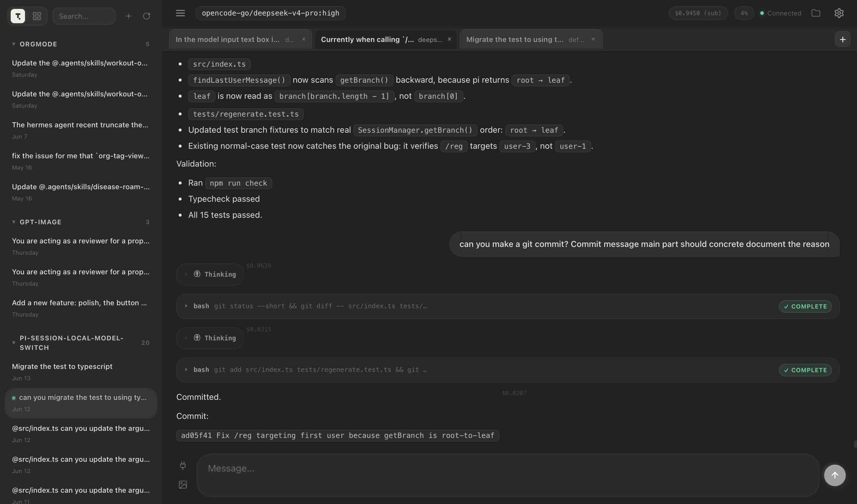Viewport: 857px width, 504px height.
Task: Close the 'Migrate the test to using' tab
Action: [x=593, y=39]
